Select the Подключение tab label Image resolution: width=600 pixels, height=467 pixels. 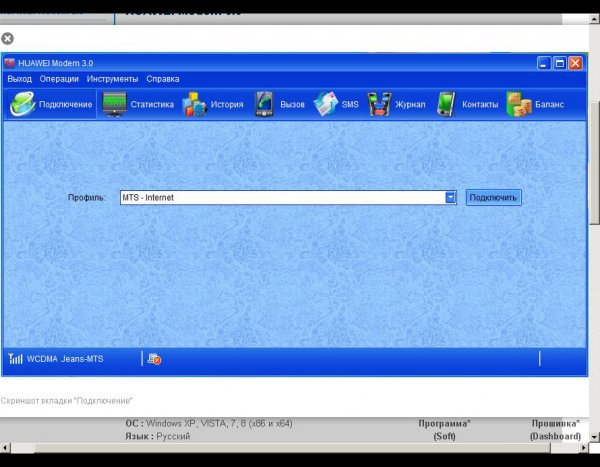[x=65, y=104]
